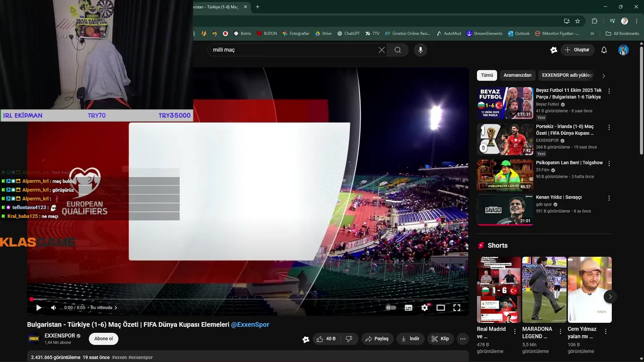This screenshot has width=644, height=362.
Task: Select the 'Aramanızdan' filter chip
Action: tap(517, 75)
